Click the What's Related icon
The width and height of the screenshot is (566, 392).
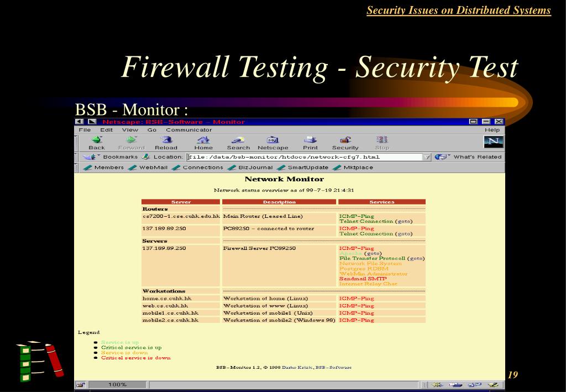441,157
